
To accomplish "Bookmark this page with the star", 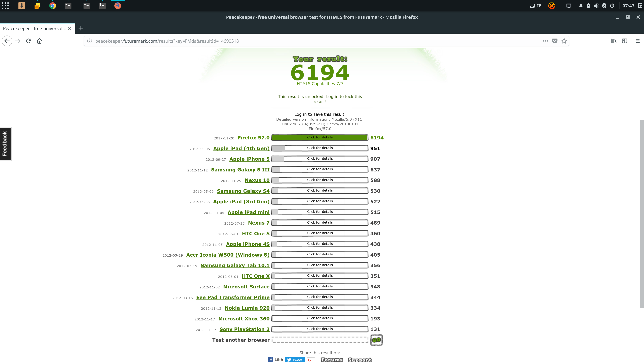I will (x=564, y=41).
